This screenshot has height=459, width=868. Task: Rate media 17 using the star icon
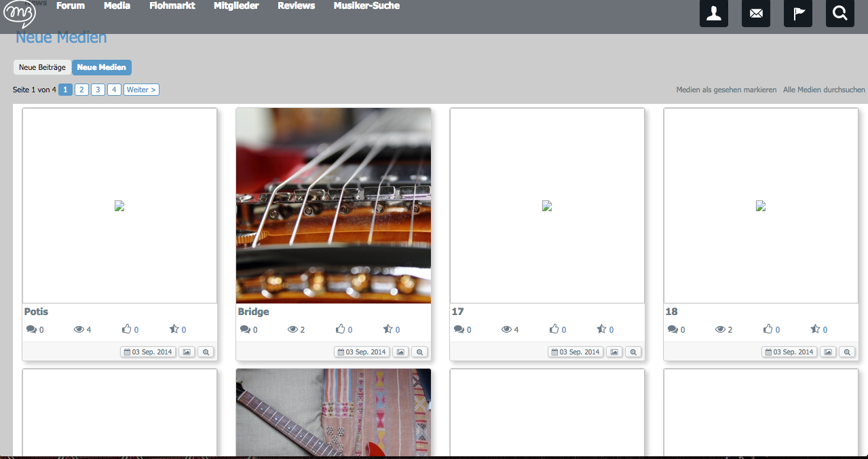(602, 329)
